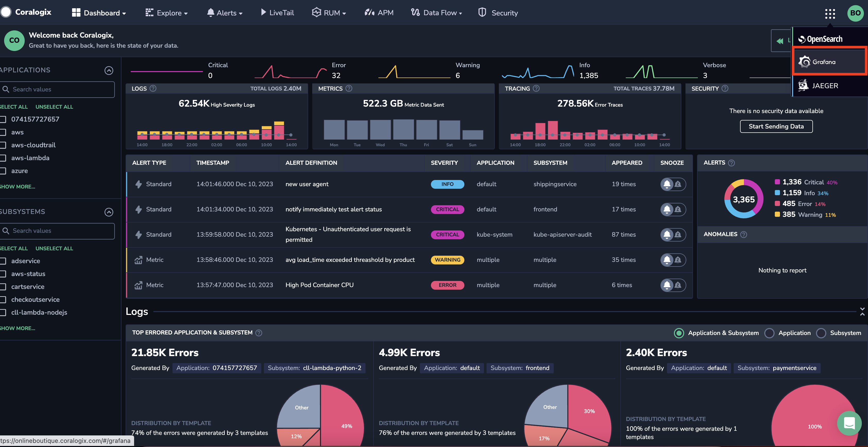The height and width of the screenshot is (447, 868).
Task: Select the Application radio button
Action: pos(769,333)
